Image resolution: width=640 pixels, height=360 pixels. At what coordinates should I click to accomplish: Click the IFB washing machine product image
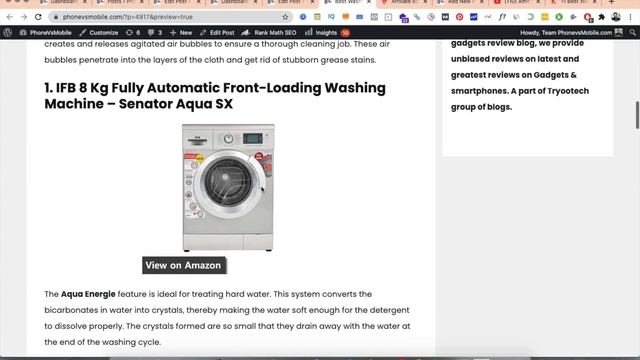point(228,188)
